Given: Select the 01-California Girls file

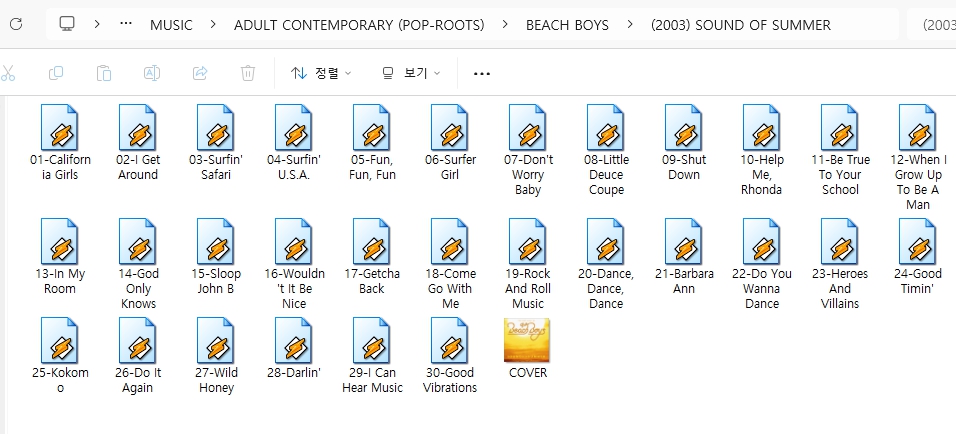Looking at the screenshot, I should coord(60,143).
